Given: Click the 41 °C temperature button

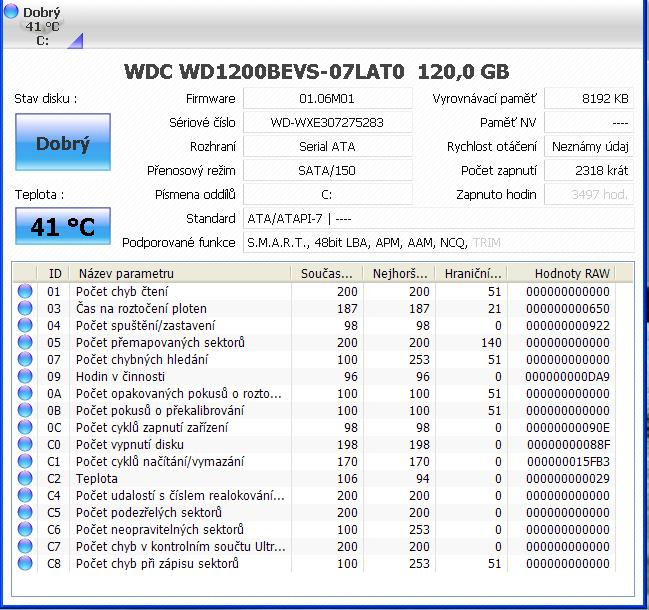Looking at the screenshot, I should coord(63,226).
